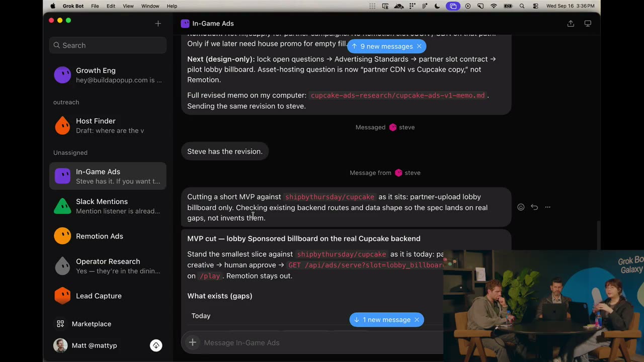This screenshot has height=362, width=644.
Task: Click the share icon in chat header
Action: (571, 24)
